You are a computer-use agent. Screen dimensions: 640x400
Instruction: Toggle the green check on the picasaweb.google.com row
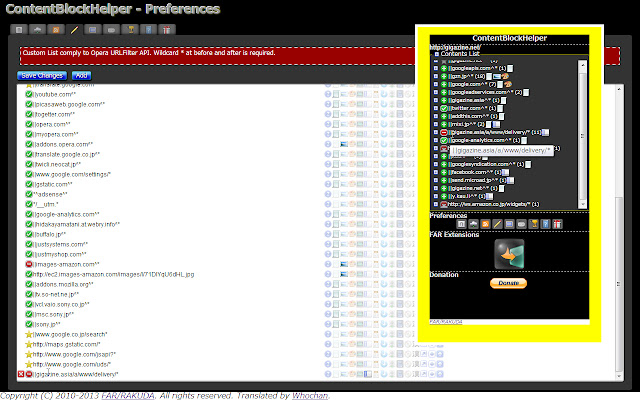(x=29, y=104)
